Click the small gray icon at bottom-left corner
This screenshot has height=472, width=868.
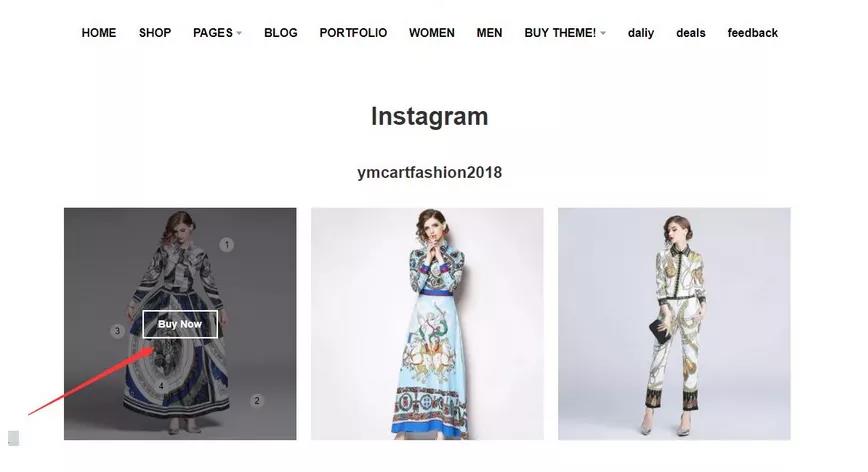tap(13, 438)
